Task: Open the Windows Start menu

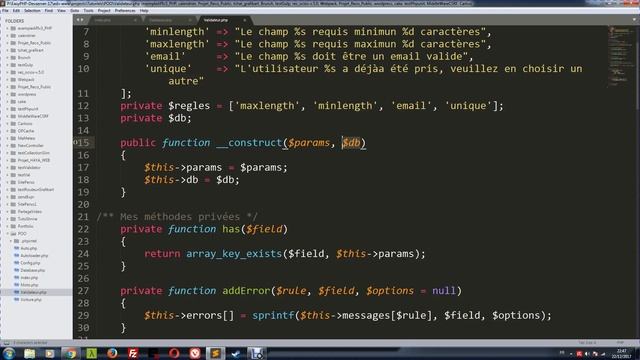Action: coord(9,353)
